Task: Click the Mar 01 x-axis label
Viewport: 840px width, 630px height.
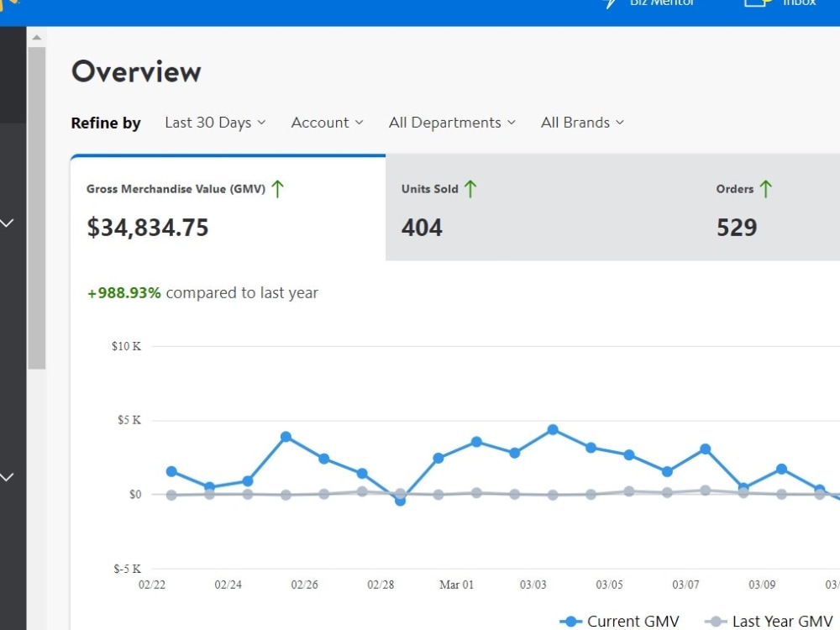Action: click(456, 585)
